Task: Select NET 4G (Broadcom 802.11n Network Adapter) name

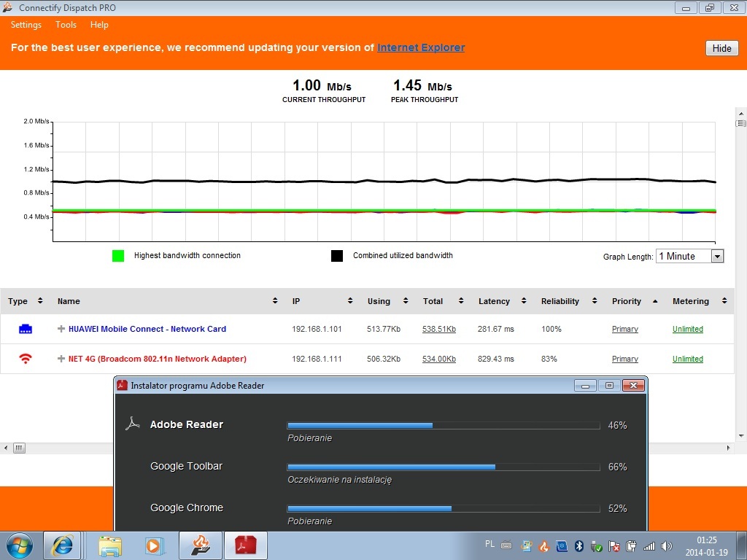Action: point(158,359)
